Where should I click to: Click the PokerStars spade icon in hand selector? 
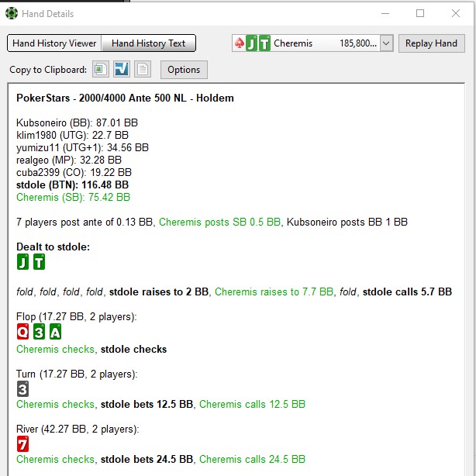240,43
